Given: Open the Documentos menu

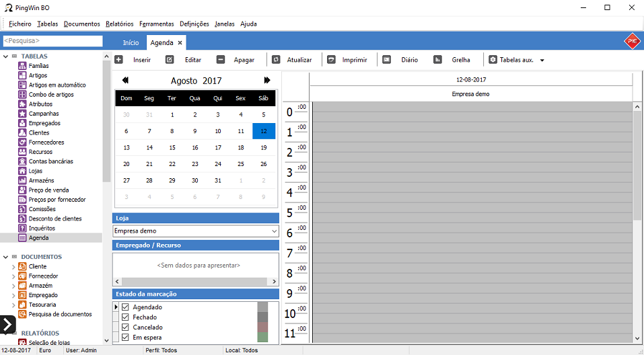Looking at the screenshot, I should tap(82, 24).
